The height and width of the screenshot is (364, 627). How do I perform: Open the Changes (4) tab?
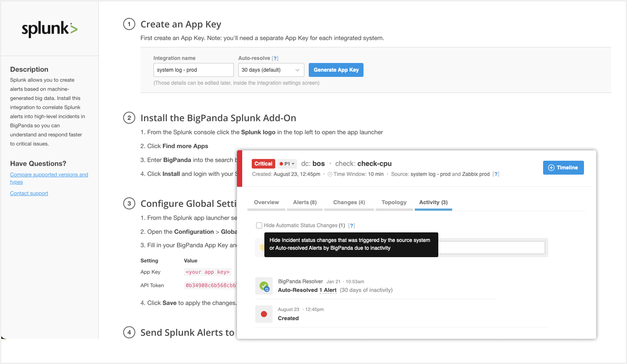349,202
